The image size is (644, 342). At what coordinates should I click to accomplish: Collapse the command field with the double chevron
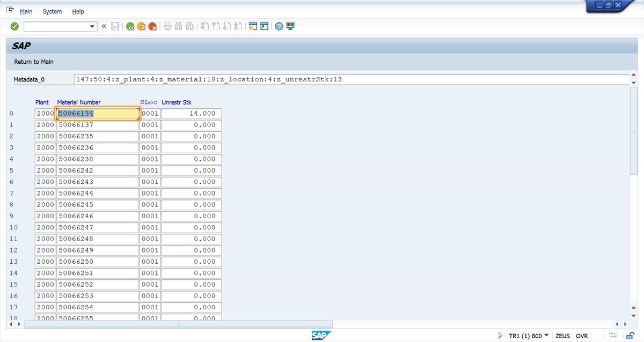tap(104, 26)
